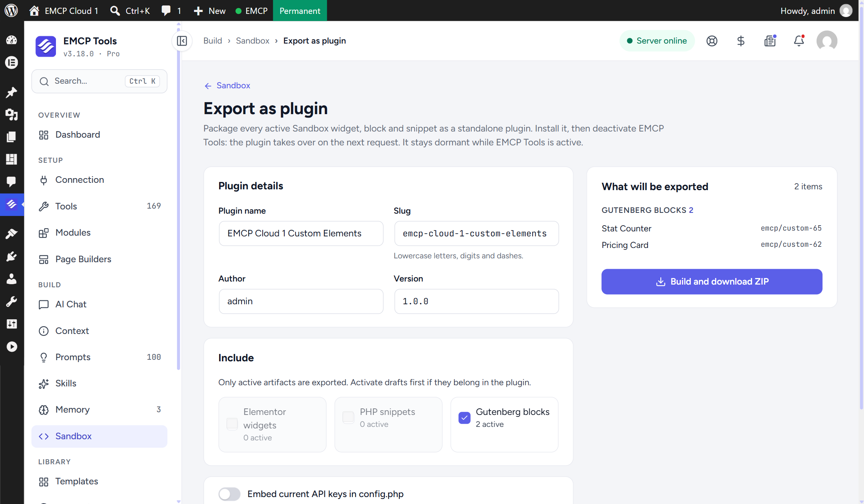Open Templates in Library section

99,481
